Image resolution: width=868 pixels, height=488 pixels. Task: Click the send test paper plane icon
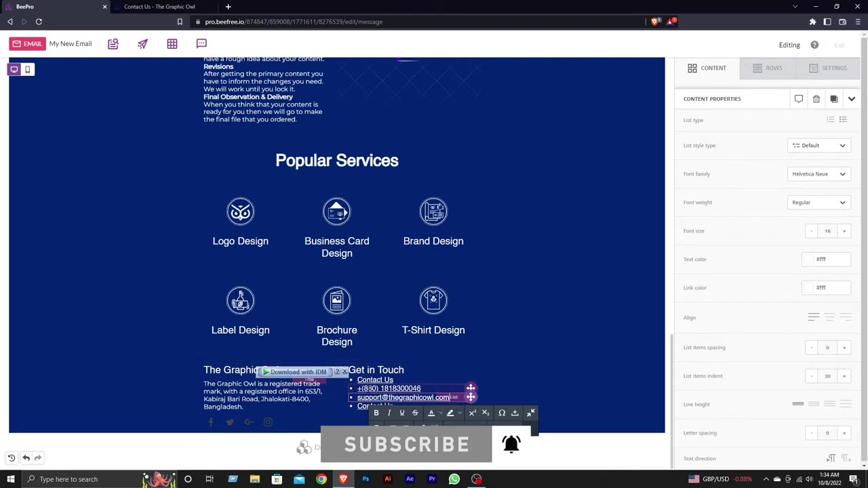tap(142, 44)
